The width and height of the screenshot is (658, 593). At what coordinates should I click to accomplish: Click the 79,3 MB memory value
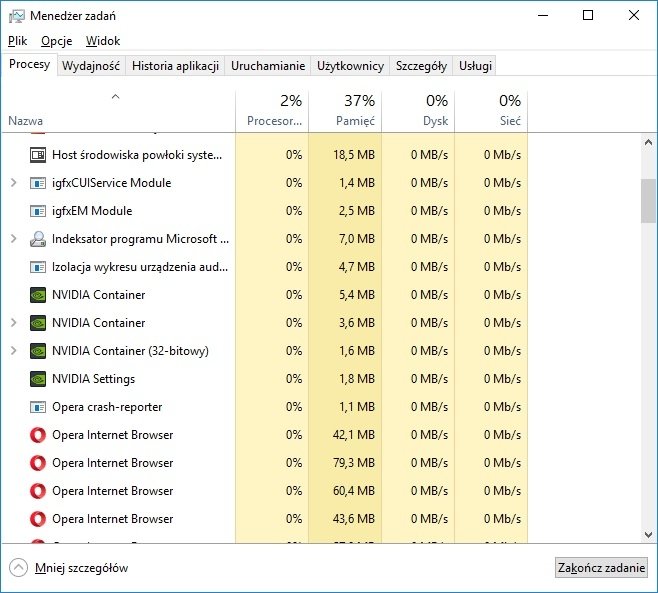coord(354,463)
